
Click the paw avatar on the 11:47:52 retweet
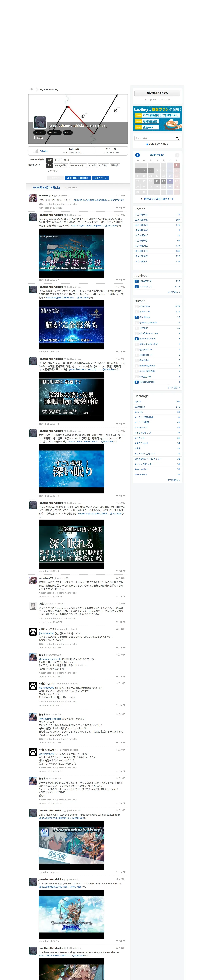pos(33,631)
